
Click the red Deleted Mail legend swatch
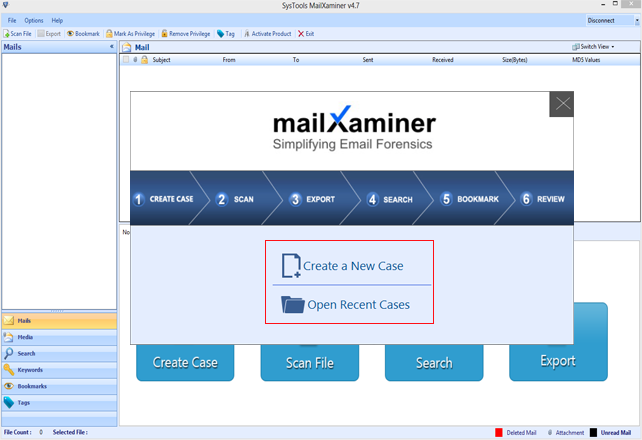coord(499,433)
